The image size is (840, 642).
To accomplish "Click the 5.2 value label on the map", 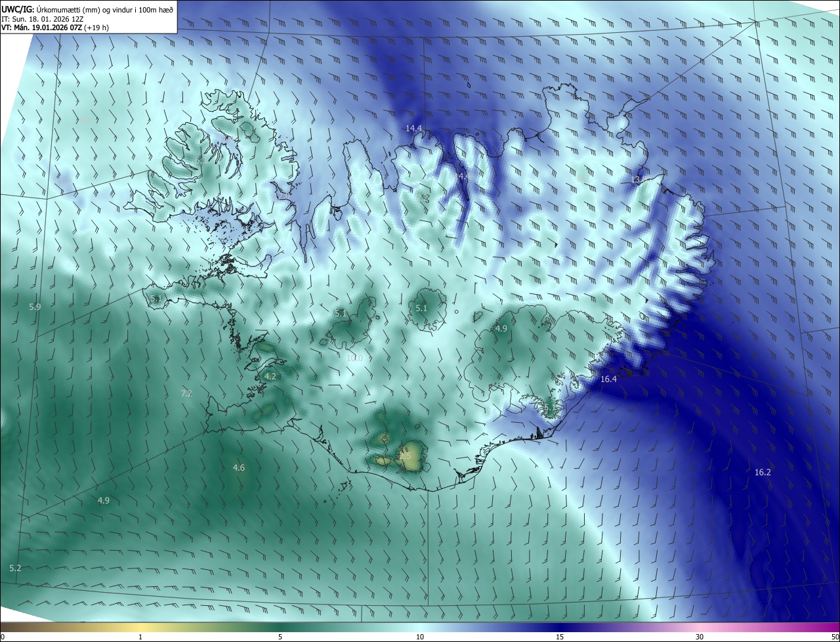I will coord(16,568).
